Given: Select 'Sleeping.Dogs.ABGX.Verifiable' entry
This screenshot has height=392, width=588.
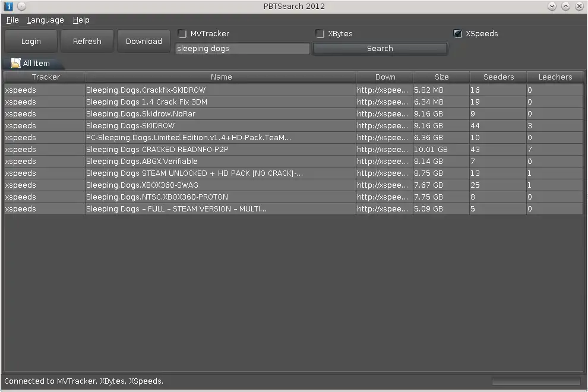Looking at the screenshot, I should point(293,162).
